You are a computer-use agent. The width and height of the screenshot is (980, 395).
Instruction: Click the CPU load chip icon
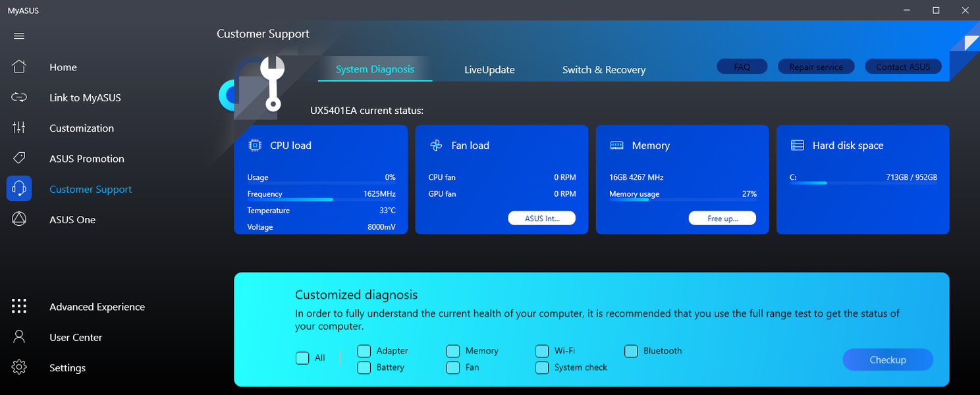[x=255, y=145]
